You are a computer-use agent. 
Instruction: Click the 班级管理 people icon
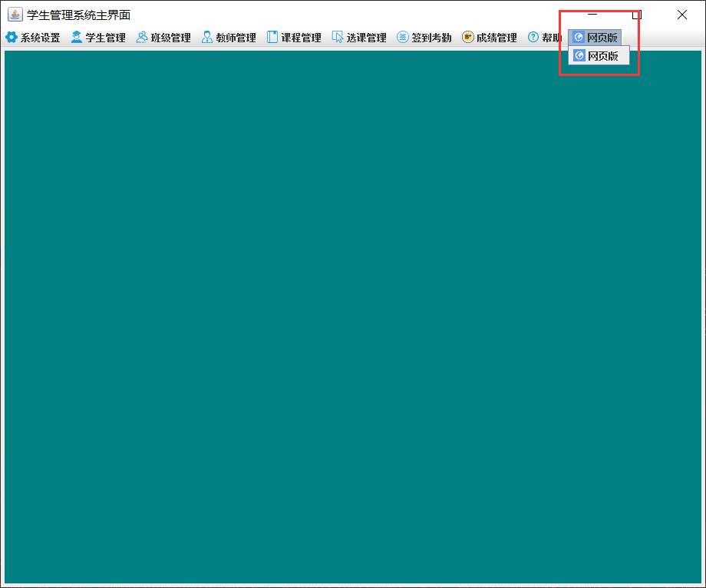point(141,36)
